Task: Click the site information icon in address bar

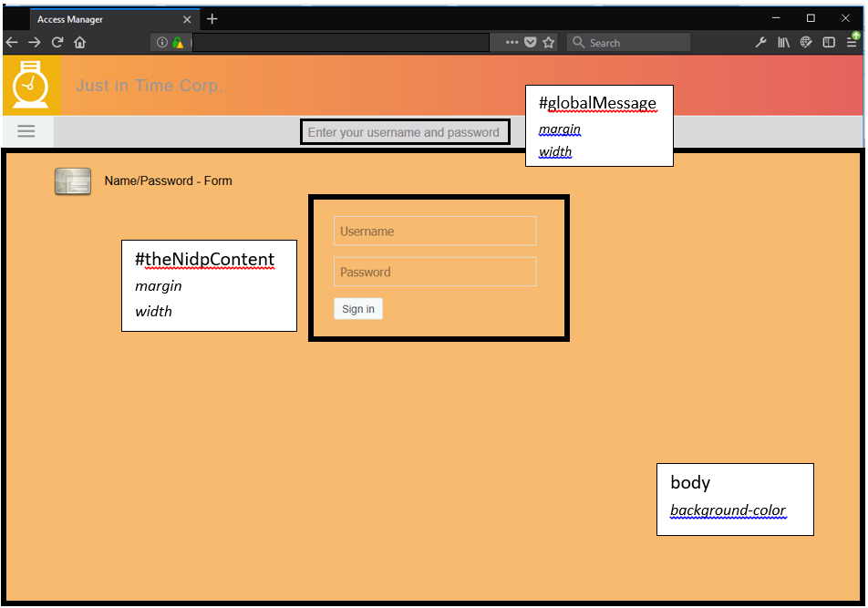Action: (162, 42)
